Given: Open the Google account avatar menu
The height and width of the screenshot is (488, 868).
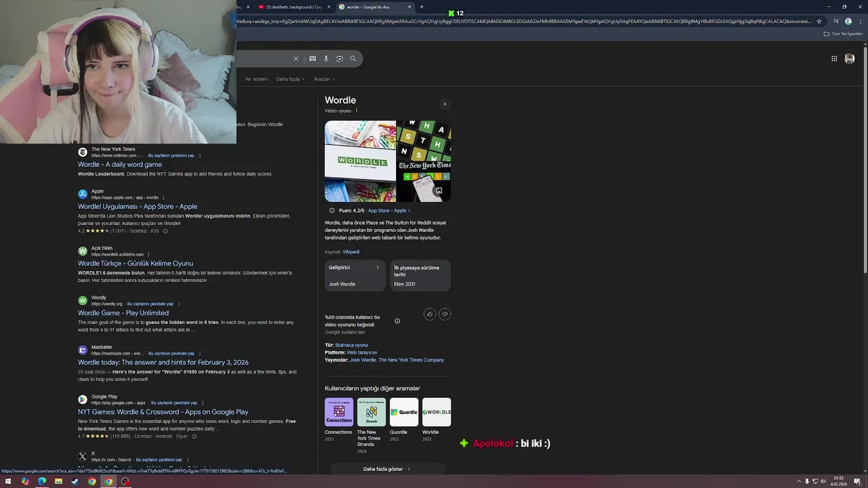Looking at the screenshot, I should (850, 58).
